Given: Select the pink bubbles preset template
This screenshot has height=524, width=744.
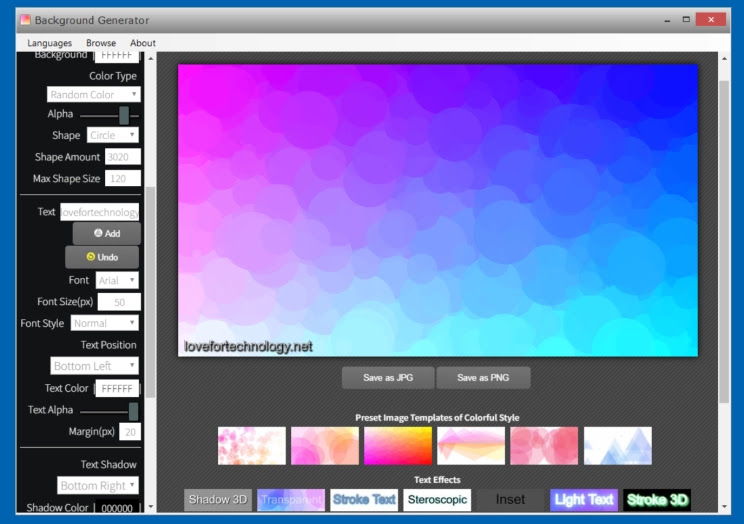Looking at the screenshot, I should click(251, 446).
